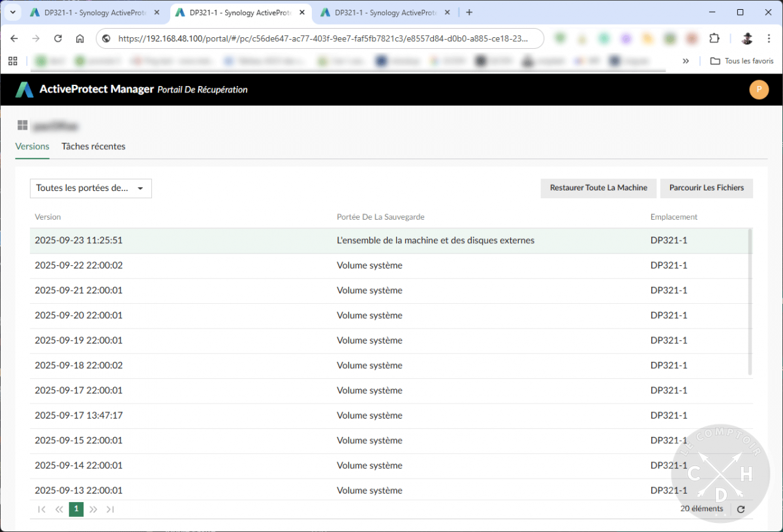Select page 1 in the pagination control
The image size is (783, 532).
point(76,509)
